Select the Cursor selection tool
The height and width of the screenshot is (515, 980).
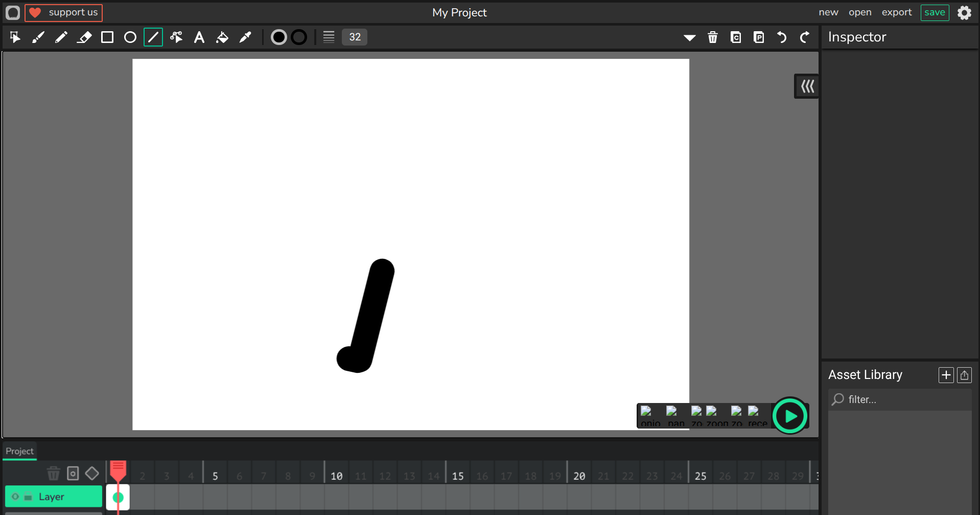pos(15,37)
